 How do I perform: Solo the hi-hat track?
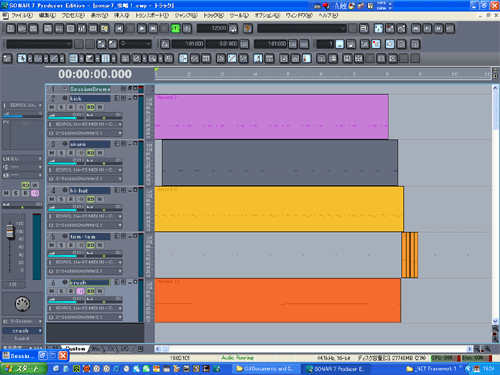click(61, 199)
